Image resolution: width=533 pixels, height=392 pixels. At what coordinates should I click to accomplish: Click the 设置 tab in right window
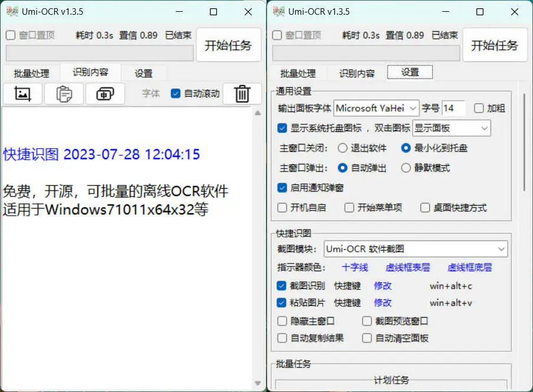point(410,72)
